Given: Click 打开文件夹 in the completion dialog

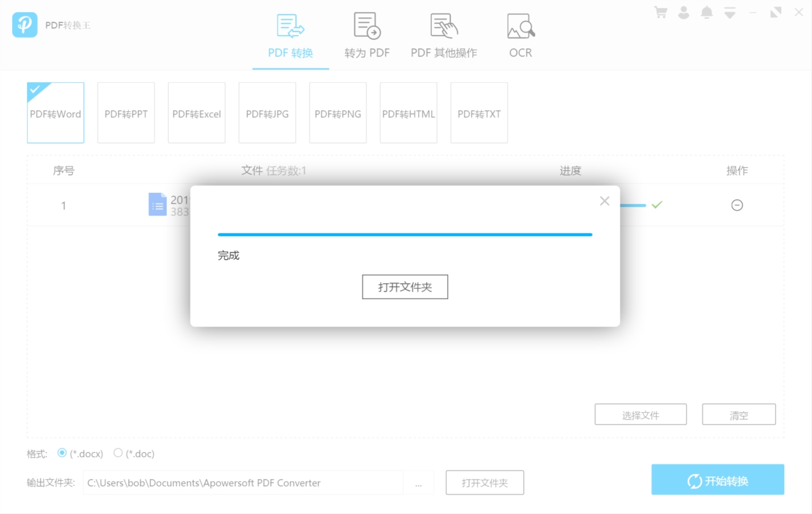Looking at the screenshot, I should (x=405, y=287).
